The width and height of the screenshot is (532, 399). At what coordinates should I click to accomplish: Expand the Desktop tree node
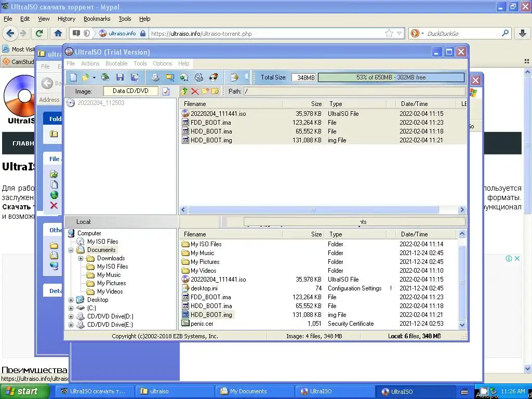click(x=71, y=300)
